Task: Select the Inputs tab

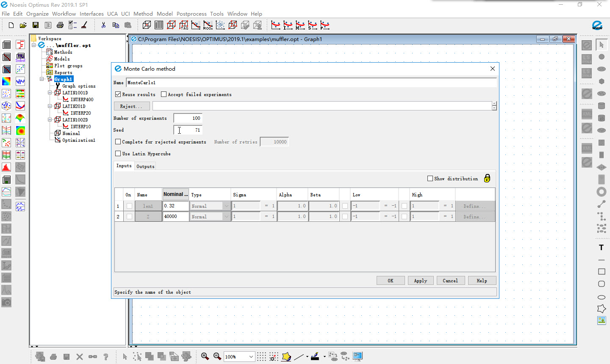Action: pos(124,165)
